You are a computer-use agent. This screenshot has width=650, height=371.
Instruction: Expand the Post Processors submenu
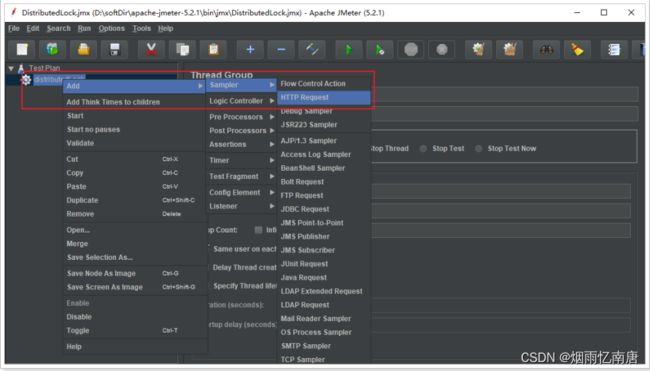[x=242, y=131]
